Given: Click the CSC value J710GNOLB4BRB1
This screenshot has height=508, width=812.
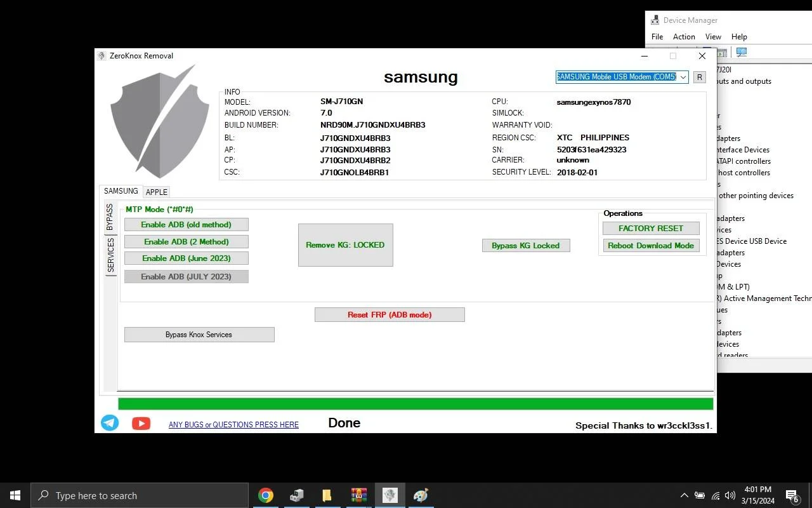Looking at the screenshot, I should point(355,172).
